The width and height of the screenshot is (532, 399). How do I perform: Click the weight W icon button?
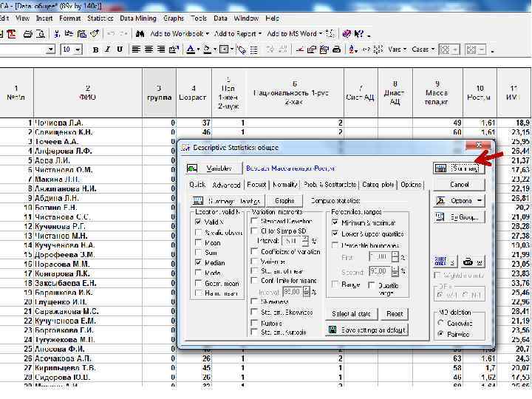point(473,262)
